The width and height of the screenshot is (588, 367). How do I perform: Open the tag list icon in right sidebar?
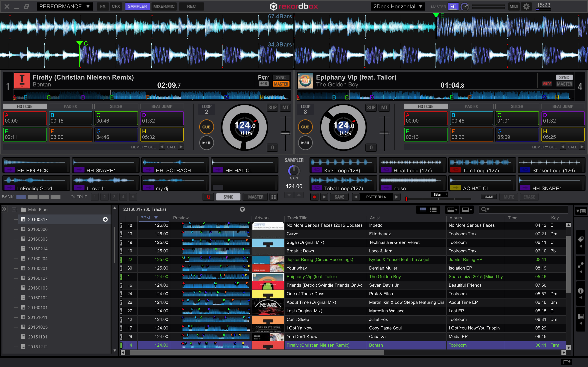580,240
